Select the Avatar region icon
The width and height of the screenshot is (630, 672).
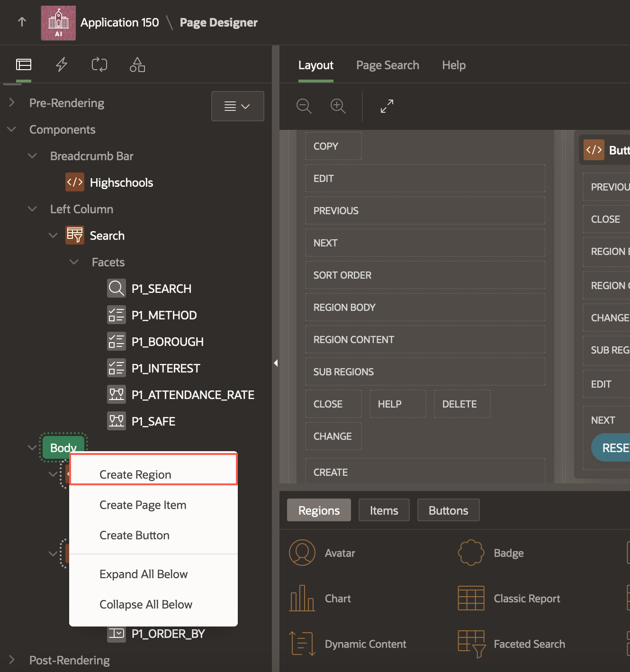coord(302,553)
